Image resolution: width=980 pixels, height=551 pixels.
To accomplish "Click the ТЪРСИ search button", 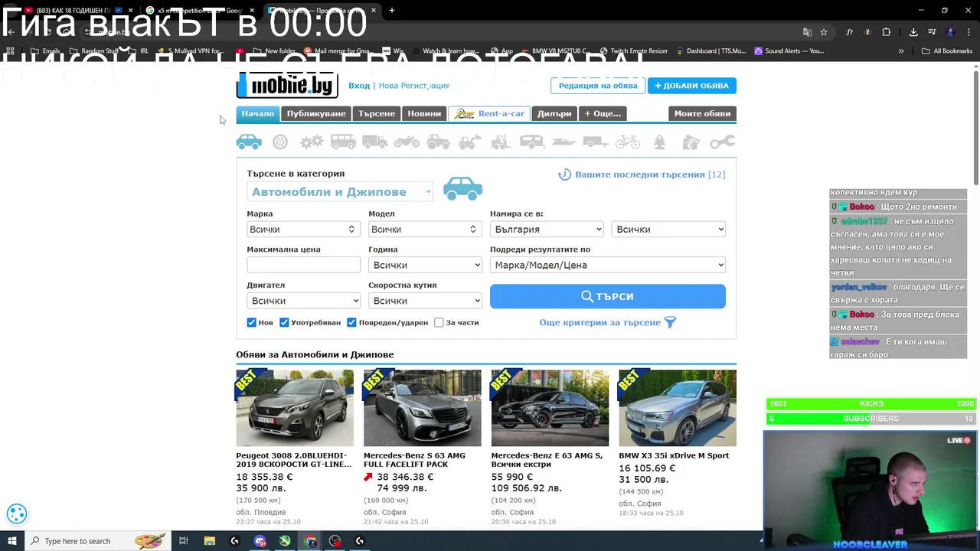I will click(x=608, y=296).
